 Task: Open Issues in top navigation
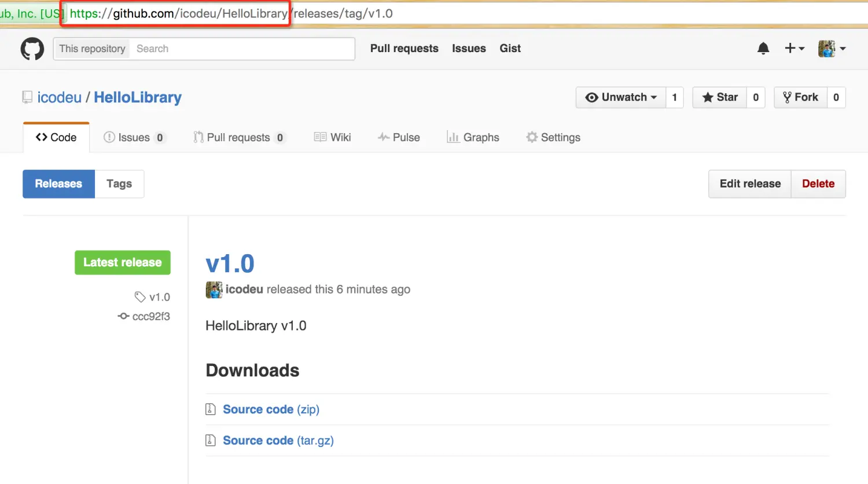[469, 49]
